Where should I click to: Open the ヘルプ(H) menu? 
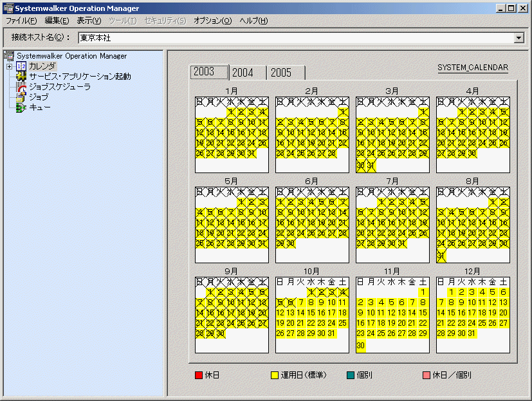(x=253, y=21)
